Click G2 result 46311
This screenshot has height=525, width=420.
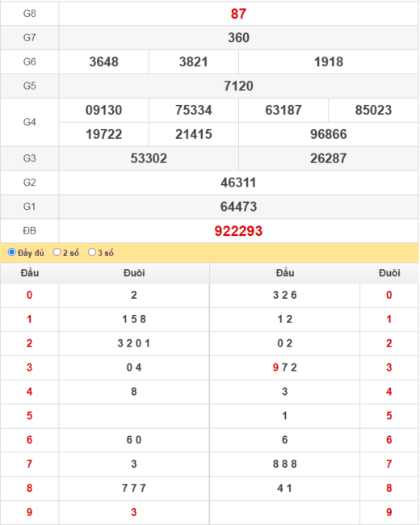click(x=238, y=183)
